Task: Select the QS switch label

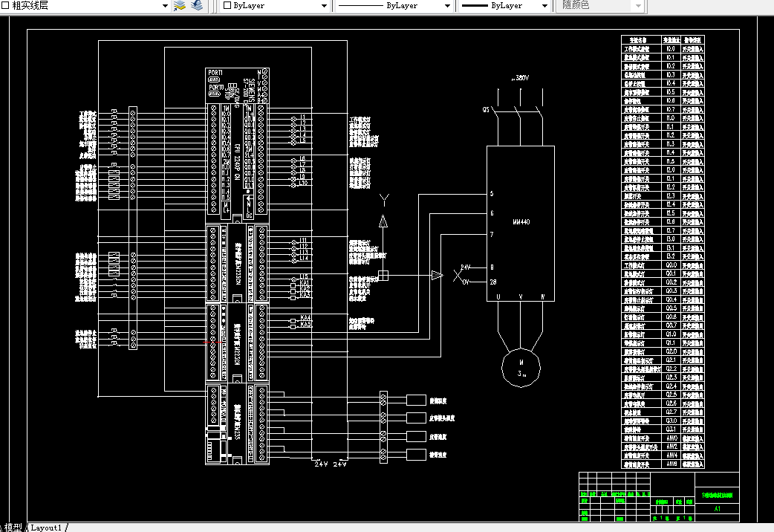Action: point(486,110)
